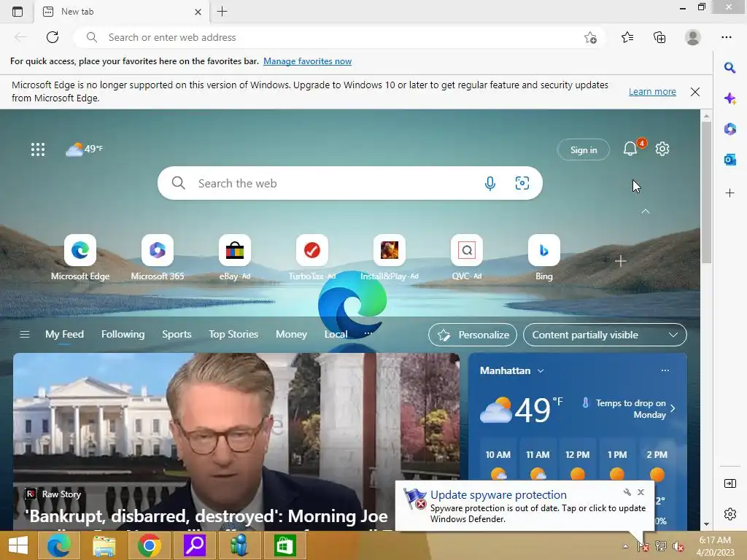
Task: Select the Following tab
Action: tap(123, 334)
